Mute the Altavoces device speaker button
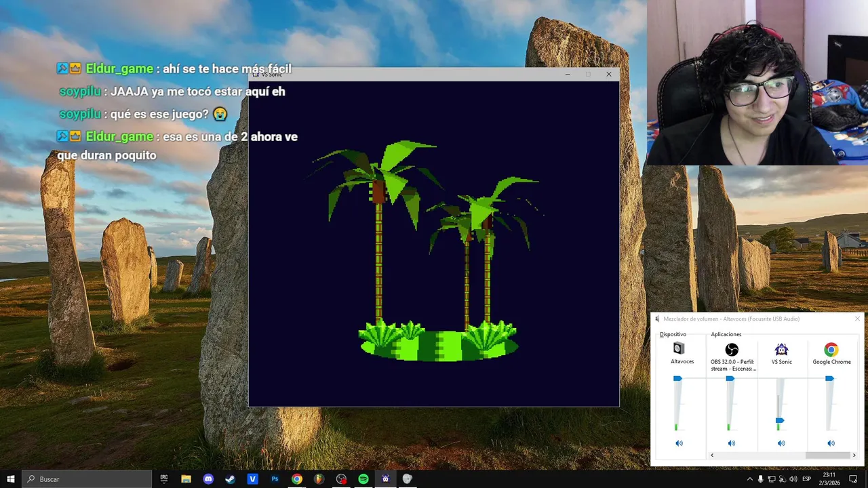This screenshot has height=488, width=868. pyautogui.click(x=679, y=443)
